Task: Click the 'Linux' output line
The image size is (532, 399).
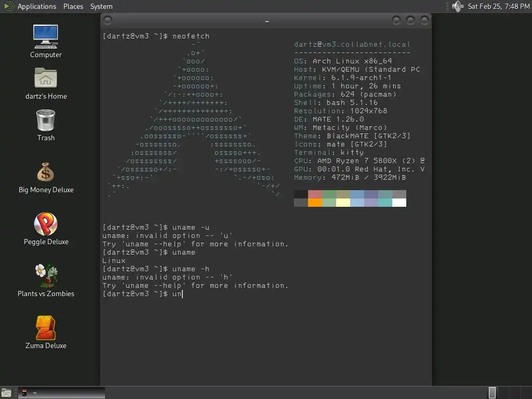Action: tap(114, 261)
